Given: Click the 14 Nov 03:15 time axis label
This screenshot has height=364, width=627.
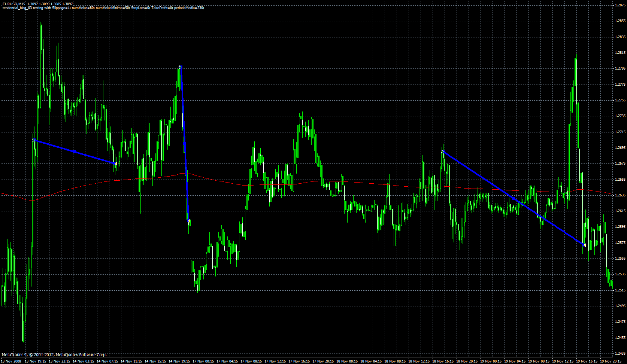Looking at the screenshot, I should [84, 361].
